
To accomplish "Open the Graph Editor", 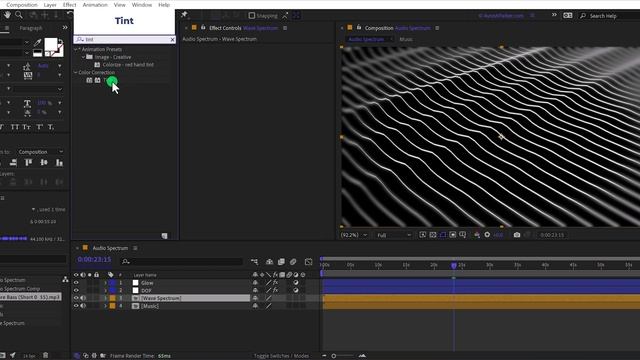I will coord(309,262).
